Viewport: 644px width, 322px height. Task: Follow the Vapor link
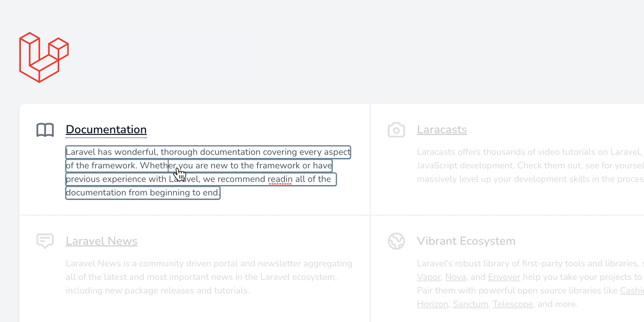point(429,277)
